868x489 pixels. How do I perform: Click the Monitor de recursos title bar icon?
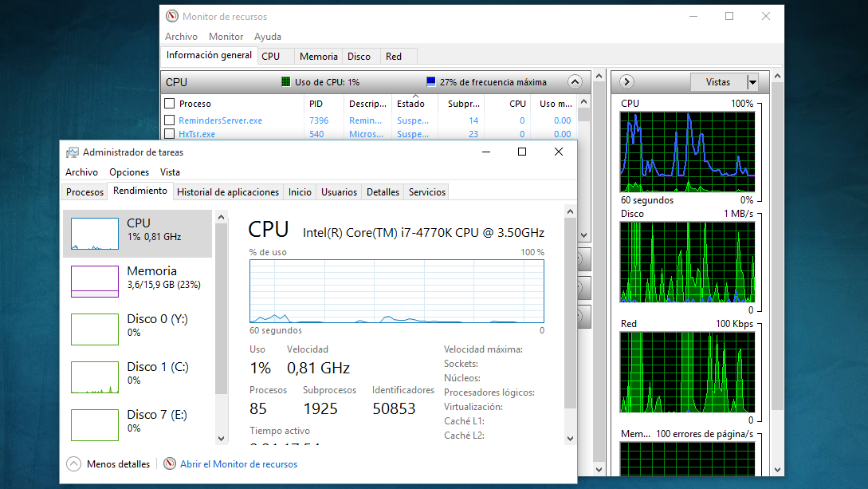pyautogui.click(x=172, y=16)
